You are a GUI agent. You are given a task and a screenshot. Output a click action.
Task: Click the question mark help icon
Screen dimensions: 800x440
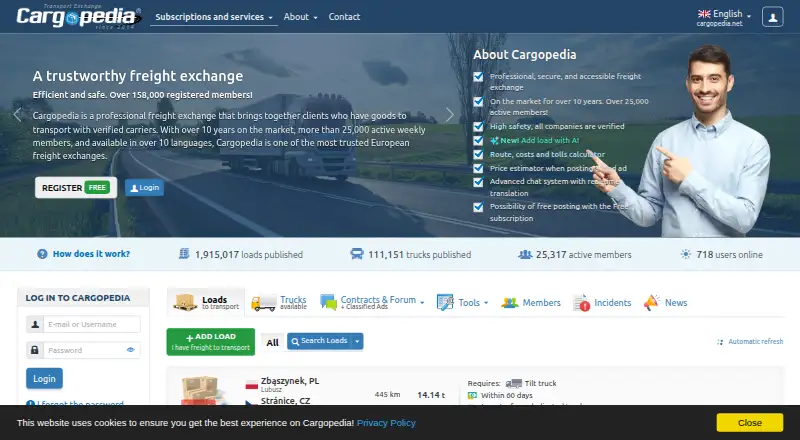(42, 254)
